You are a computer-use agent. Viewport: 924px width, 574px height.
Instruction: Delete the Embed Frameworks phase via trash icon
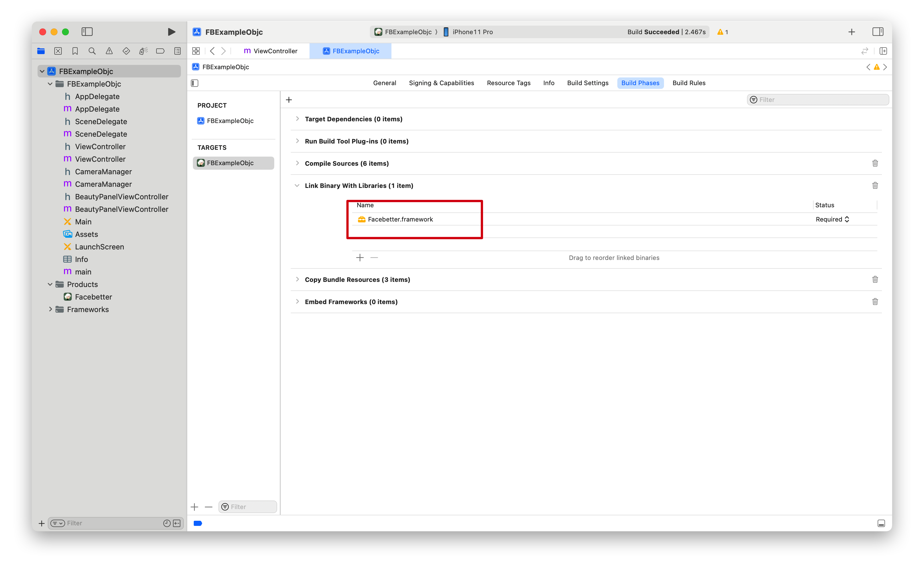pos(875,302)
